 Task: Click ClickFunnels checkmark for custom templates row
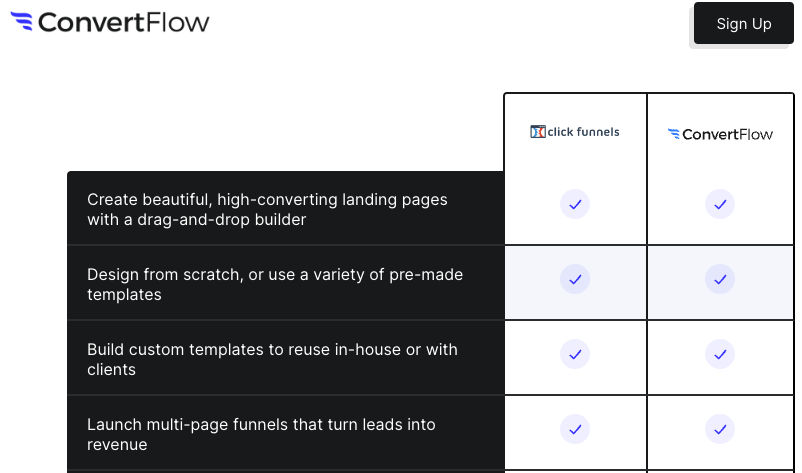(x=575, y=354)
